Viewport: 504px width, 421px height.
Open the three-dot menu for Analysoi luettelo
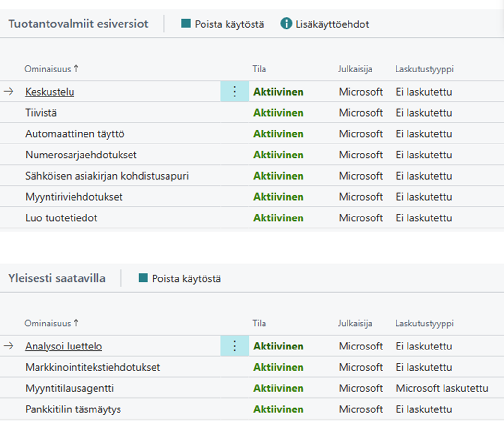pyautogui.click(x=234, y=346)
